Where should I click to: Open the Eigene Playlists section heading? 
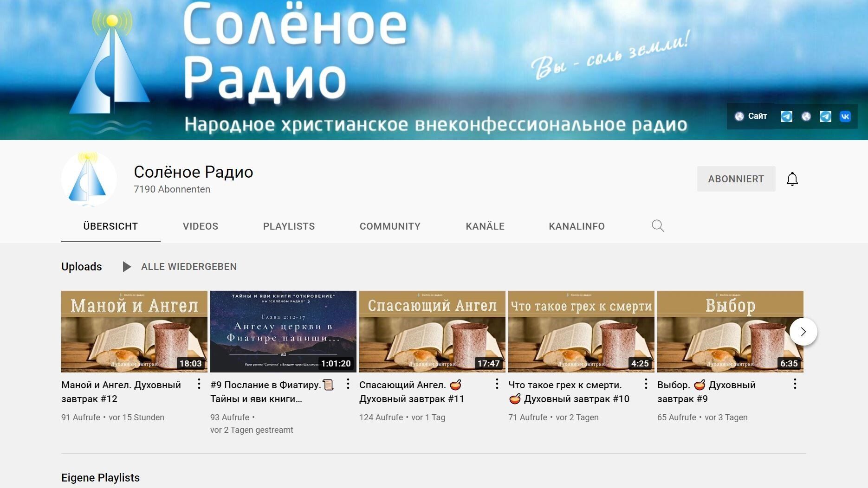[100, 478]
